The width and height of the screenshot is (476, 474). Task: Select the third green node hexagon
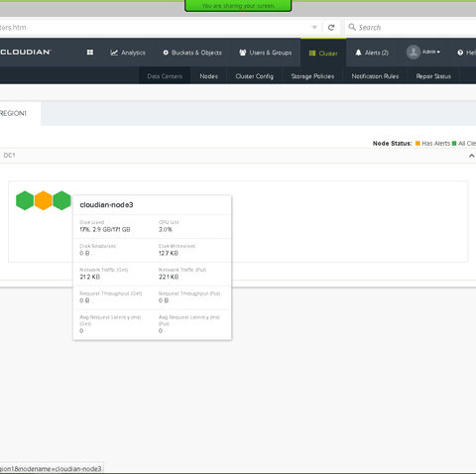pyautogui.click(x=61, y=200)
